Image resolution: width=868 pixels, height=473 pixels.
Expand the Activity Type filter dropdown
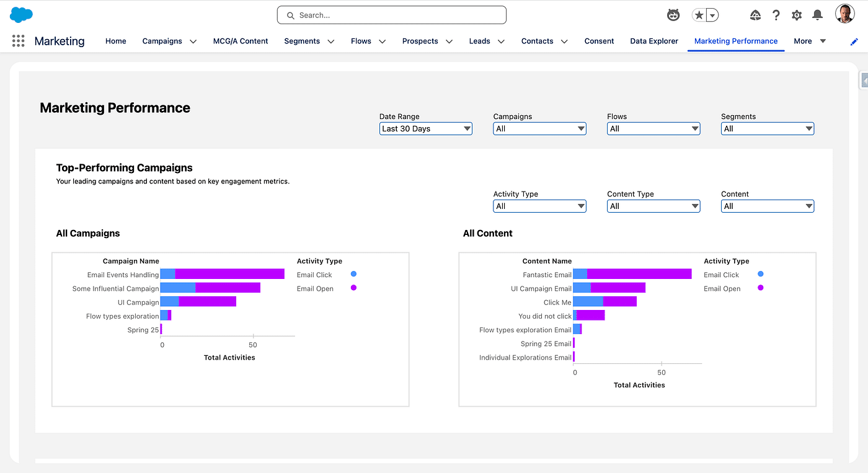coord(539,206)
